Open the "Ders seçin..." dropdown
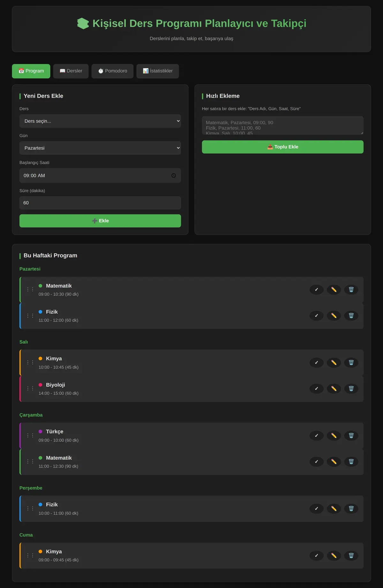 [x=100, y=121]
